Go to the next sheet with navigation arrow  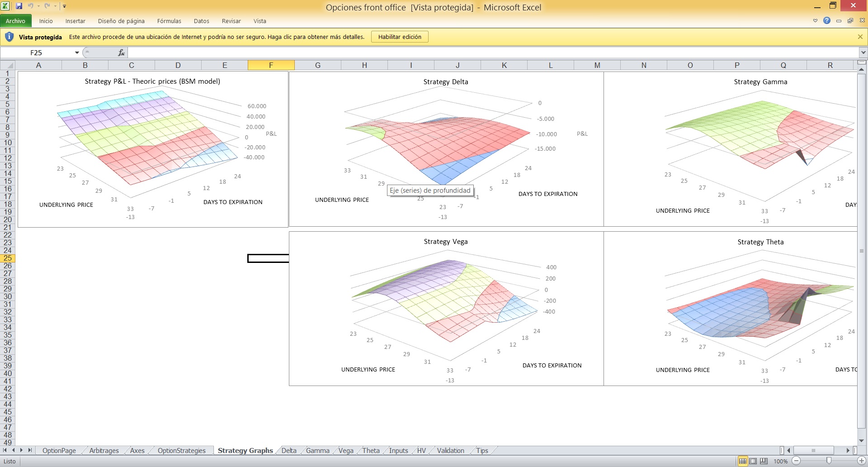(x=21, y=450)
